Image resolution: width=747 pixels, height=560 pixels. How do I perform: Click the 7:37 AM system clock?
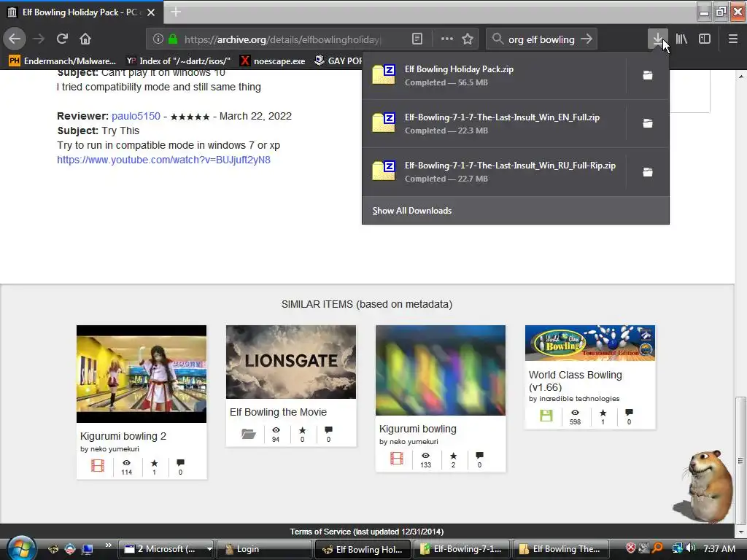pos(719,548)
